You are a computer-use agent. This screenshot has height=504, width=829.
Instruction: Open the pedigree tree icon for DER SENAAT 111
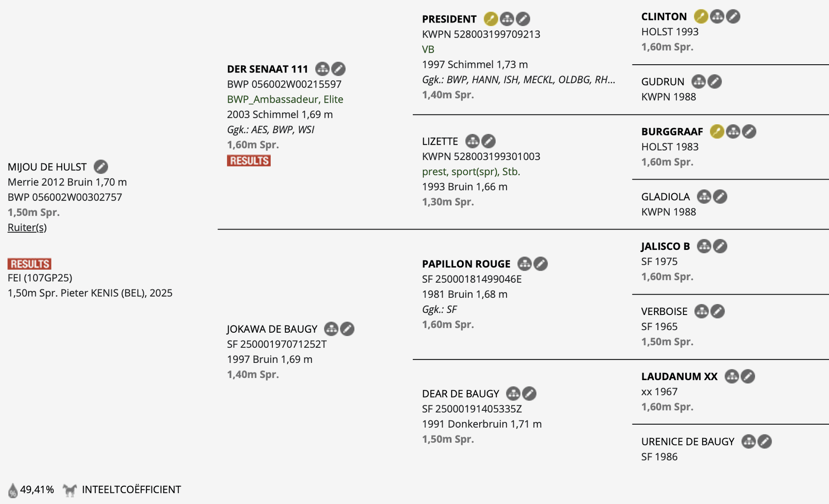click(x=323, y=69)
